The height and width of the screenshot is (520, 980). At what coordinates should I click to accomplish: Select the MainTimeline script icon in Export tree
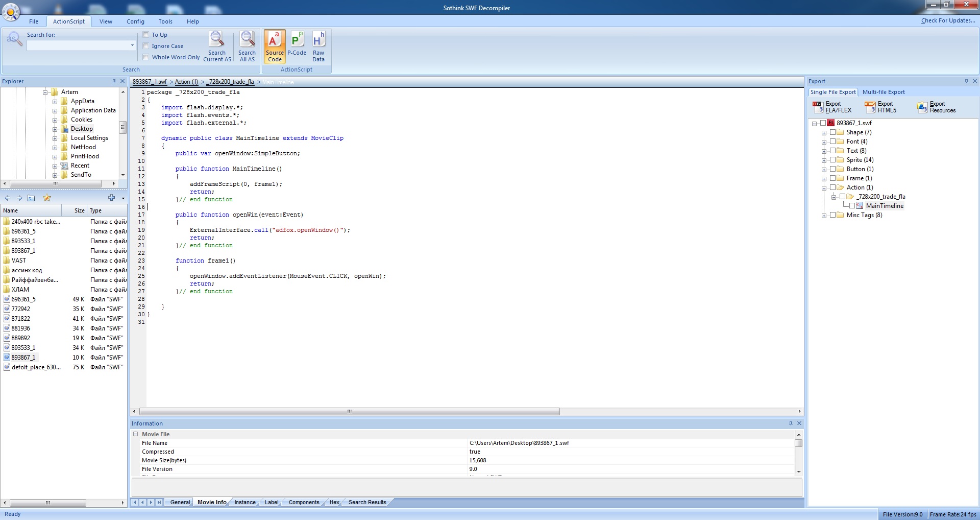point(860,206)
